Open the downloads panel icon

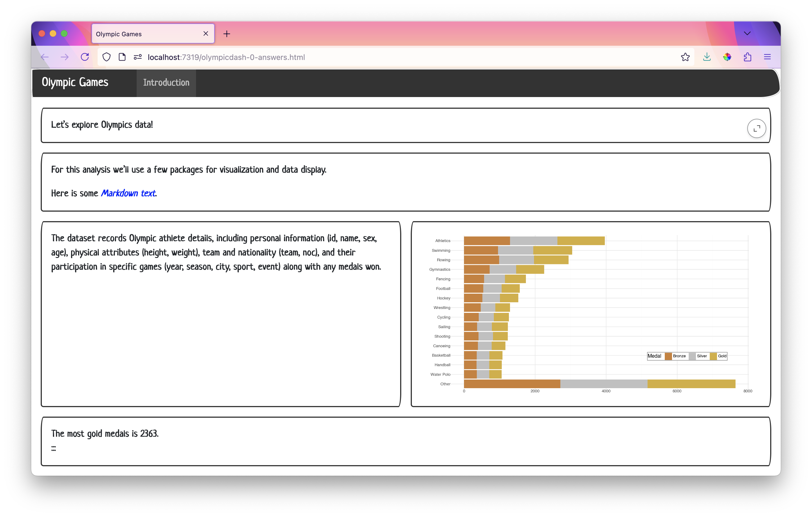tap(707, 57)
